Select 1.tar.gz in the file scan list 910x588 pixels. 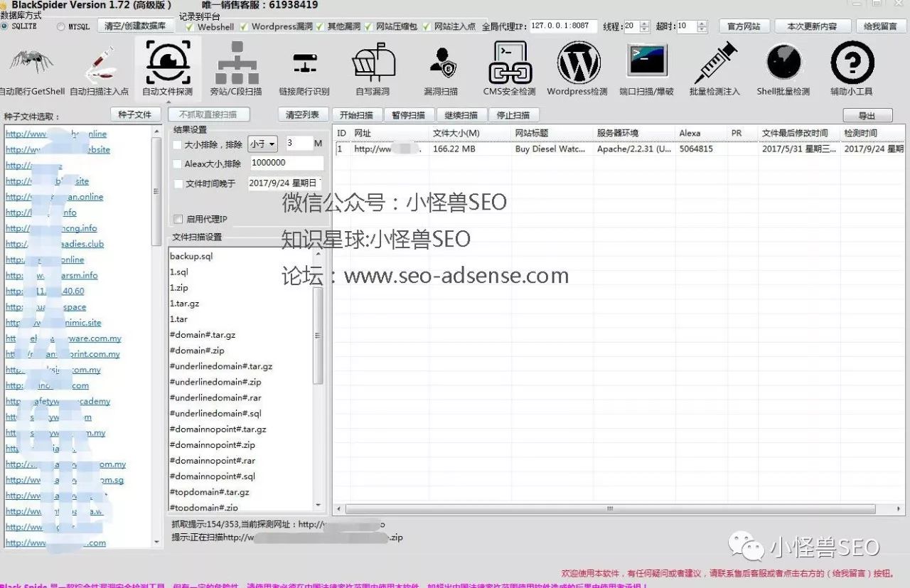click(184, 304)
